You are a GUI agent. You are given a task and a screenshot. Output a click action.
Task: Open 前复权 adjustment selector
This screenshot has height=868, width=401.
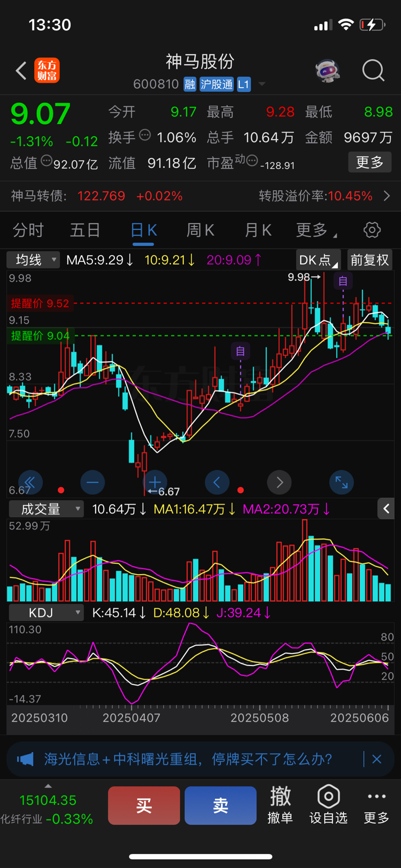(x=369, y=259)
